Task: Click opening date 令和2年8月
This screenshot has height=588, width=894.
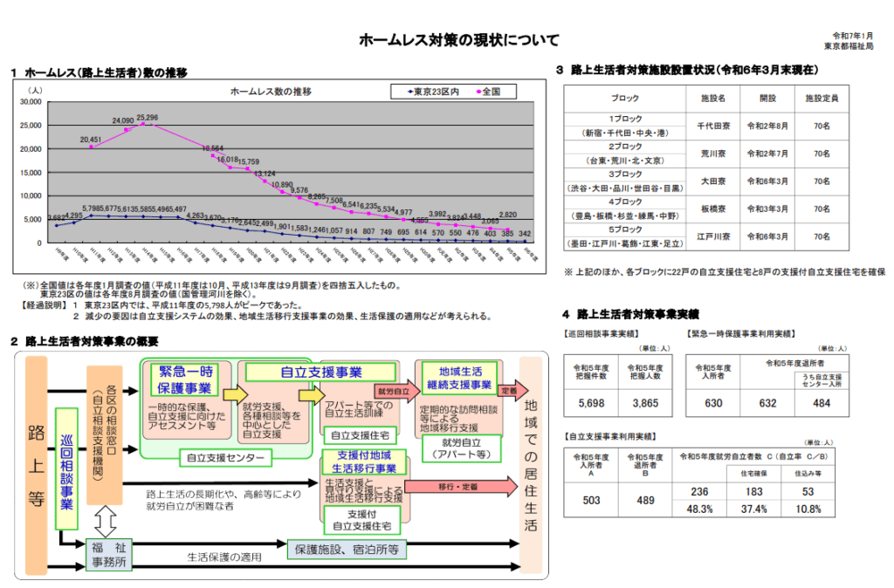Action: (767, 126)
